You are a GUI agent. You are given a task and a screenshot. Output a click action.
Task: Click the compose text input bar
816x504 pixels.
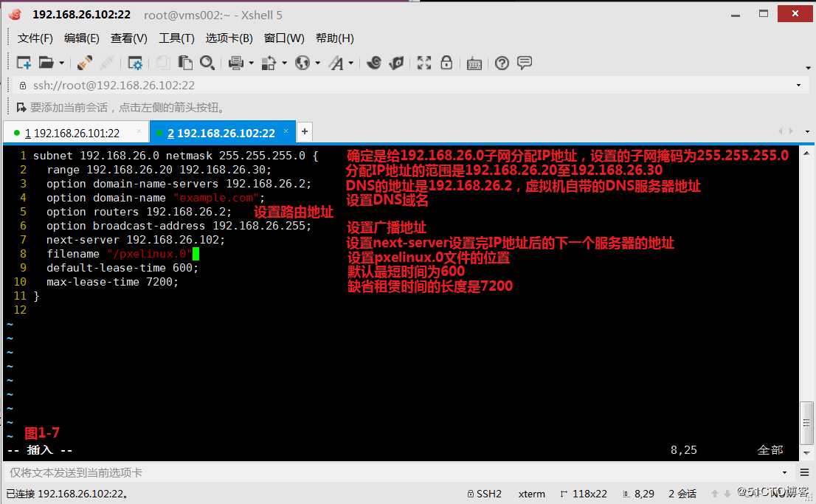pos(393,472)
